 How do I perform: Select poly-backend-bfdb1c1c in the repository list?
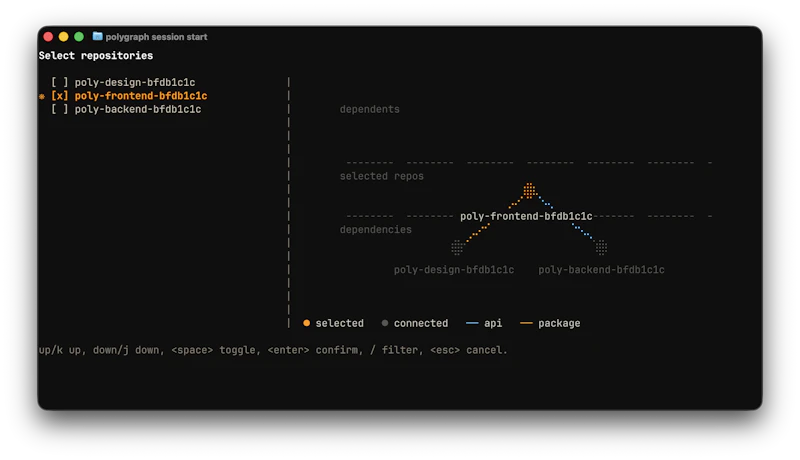pos(138,109)
